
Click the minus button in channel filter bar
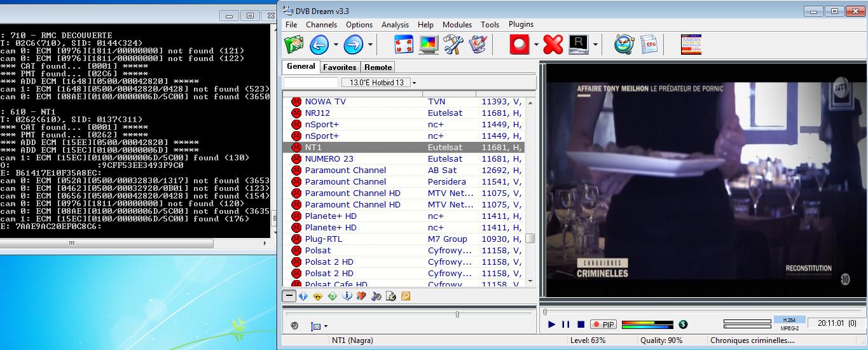click(x=289, y=296)
